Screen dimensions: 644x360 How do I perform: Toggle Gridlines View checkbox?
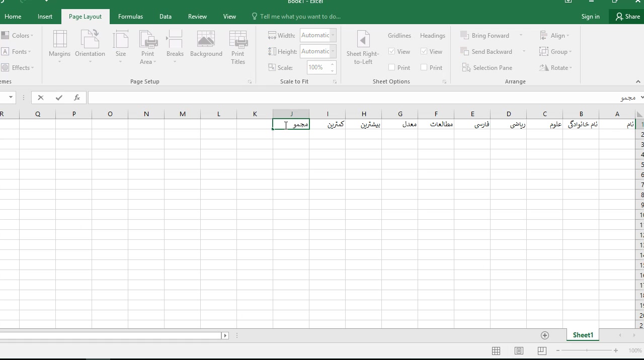(x=392, y=52)
